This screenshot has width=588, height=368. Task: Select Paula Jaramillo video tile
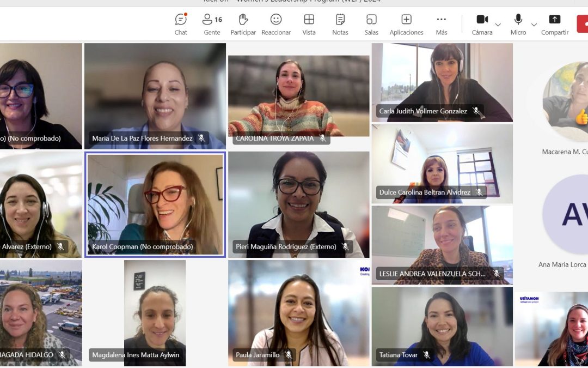coord(299,313)
